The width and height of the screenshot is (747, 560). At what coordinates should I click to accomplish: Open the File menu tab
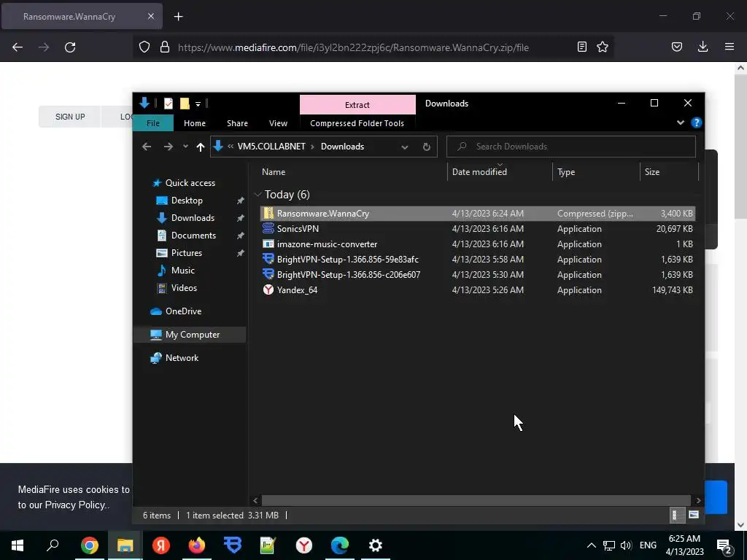pos(153,122)
